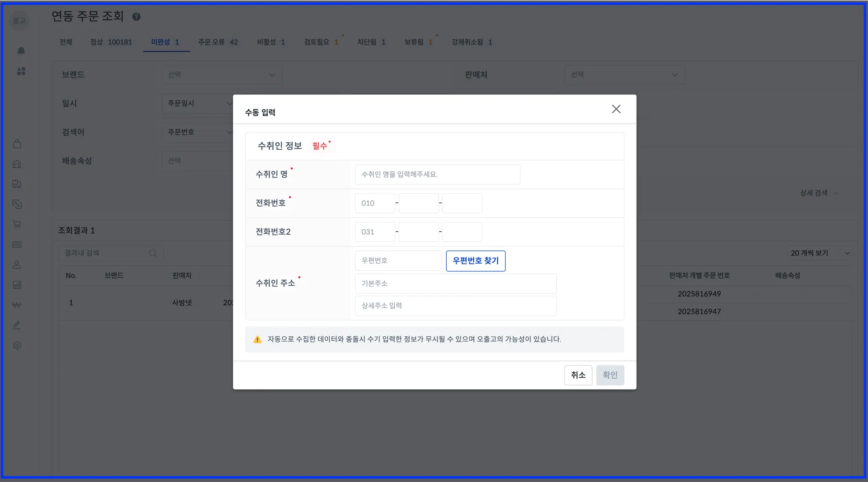Click the delivery truck sidebar icon

pyautogui.click(x=17, y=184)
